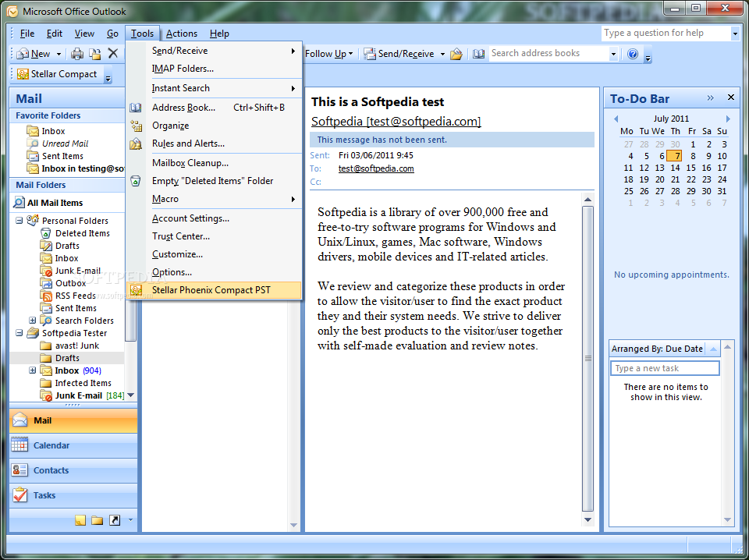Click the blue Help question-mark icon

pos(633,54)
